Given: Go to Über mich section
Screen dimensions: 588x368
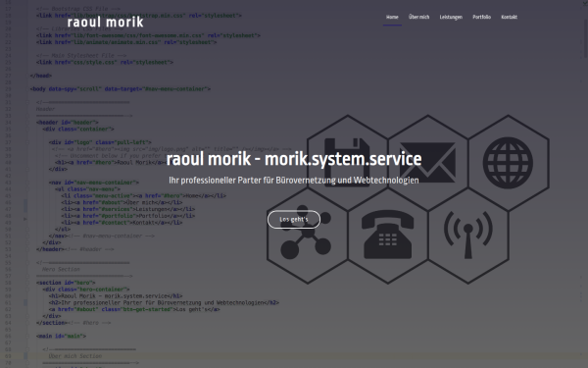Looking at the screenshot, I should [418, 17].
